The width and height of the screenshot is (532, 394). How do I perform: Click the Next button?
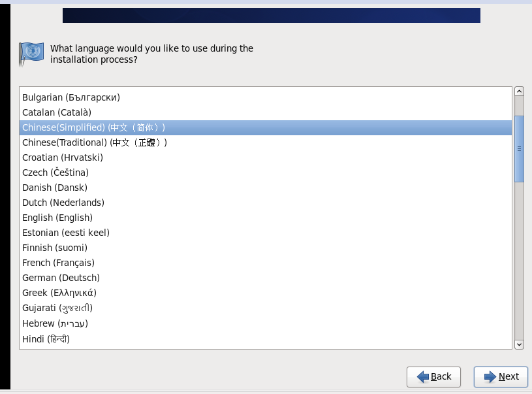coord(501,376)
